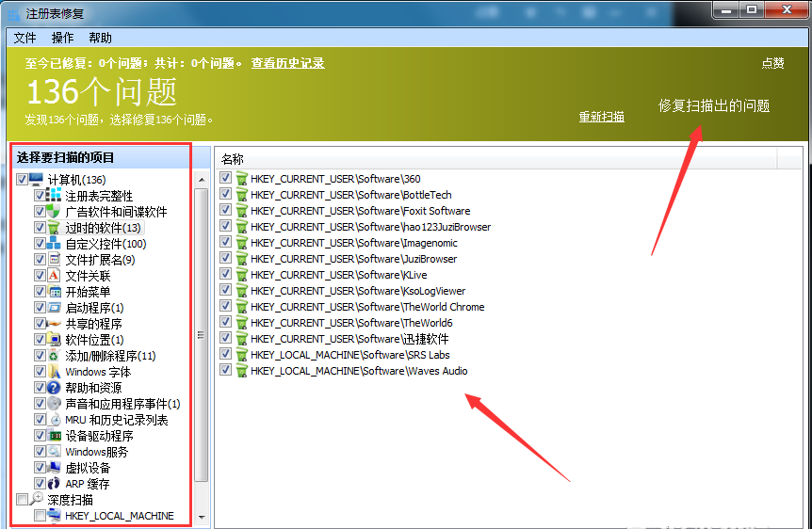The width and height of the screenshot is (812, 529).
Task: Click the ARP 缓存 footprint icon
Action: 55,484
